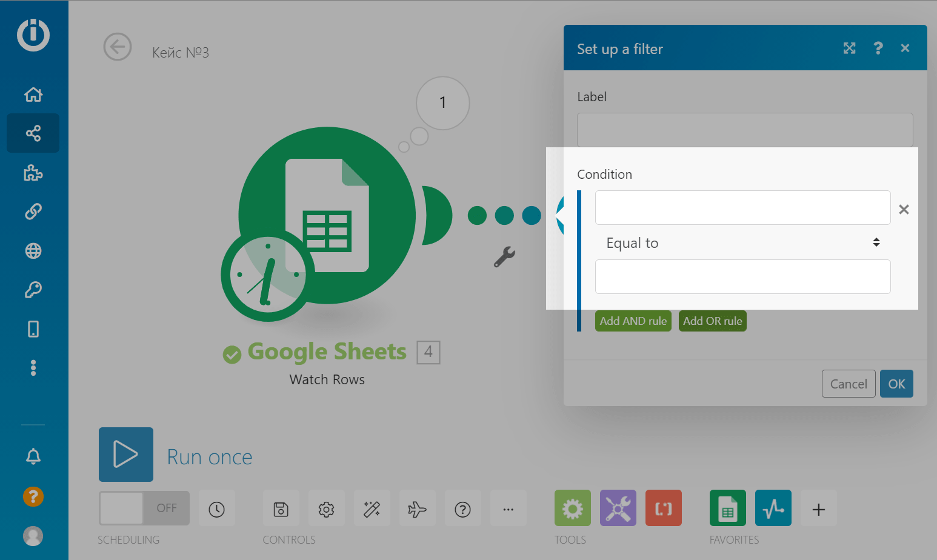Image resolution: width=937 pixels, height=560 pixels.
Task: Open filter dialog help question mark
Action: point(878,48)
